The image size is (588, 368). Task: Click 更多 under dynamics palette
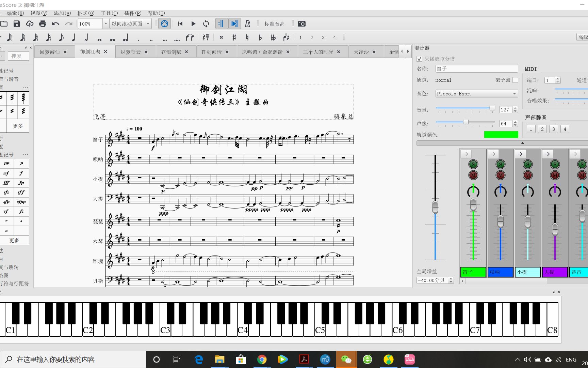coord(14,240)
